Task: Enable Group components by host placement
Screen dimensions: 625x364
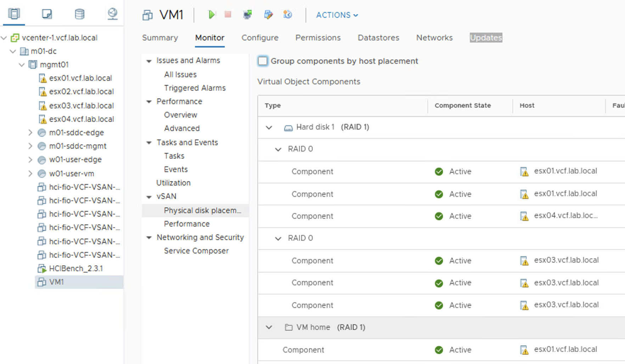Action: point(263,61)
